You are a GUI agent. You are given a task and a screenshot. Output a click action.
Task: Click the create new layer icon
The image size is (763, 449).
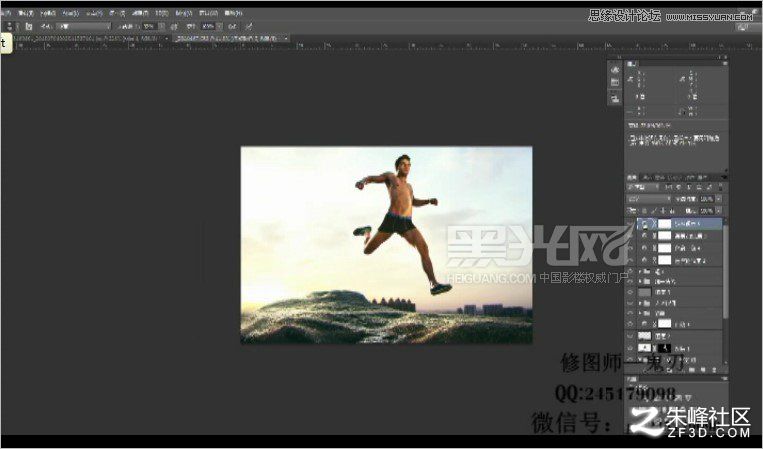pyautogui.click(x=703, y=370)
